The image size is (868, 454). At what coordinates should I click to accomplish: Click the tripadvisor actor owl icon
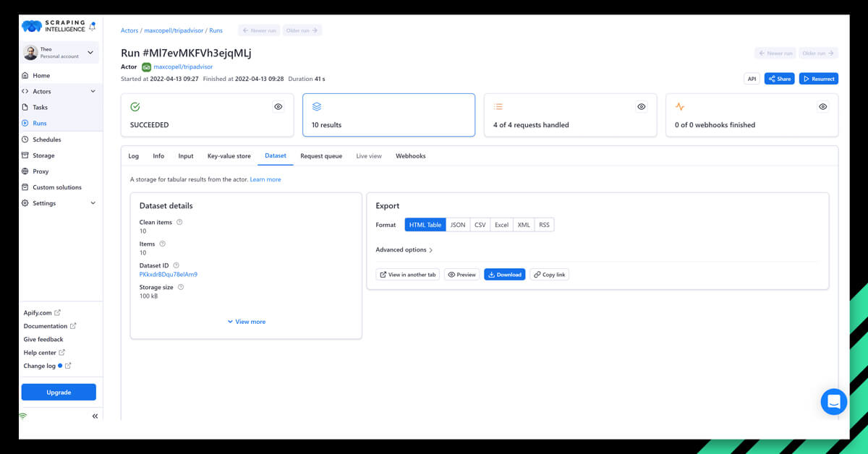pos(146,67)
